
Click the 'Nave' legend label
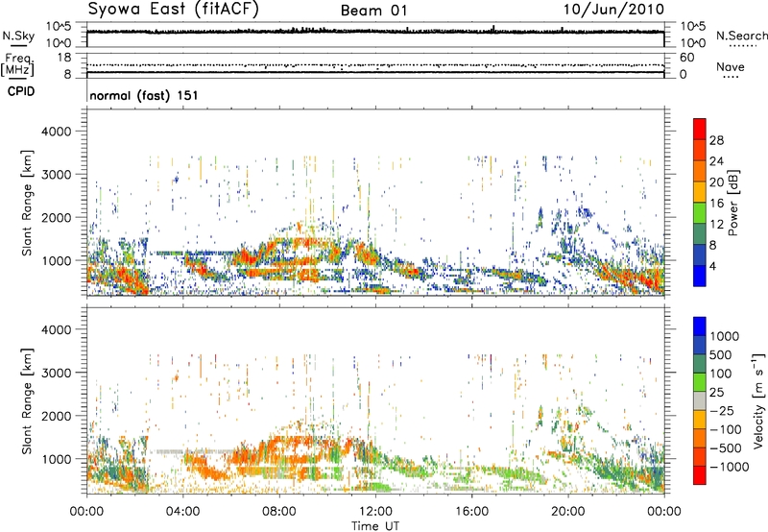(731, 66)
